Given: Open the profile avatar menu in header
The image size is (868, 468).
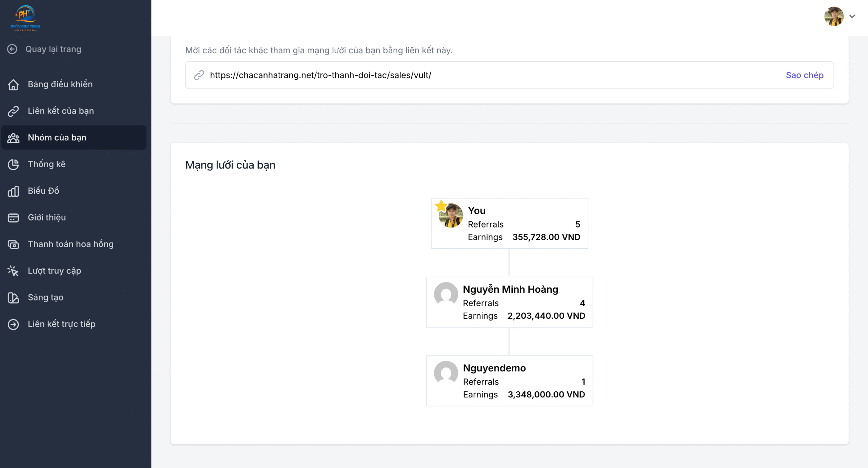Looking at the screenshot, I should point(834,16).
